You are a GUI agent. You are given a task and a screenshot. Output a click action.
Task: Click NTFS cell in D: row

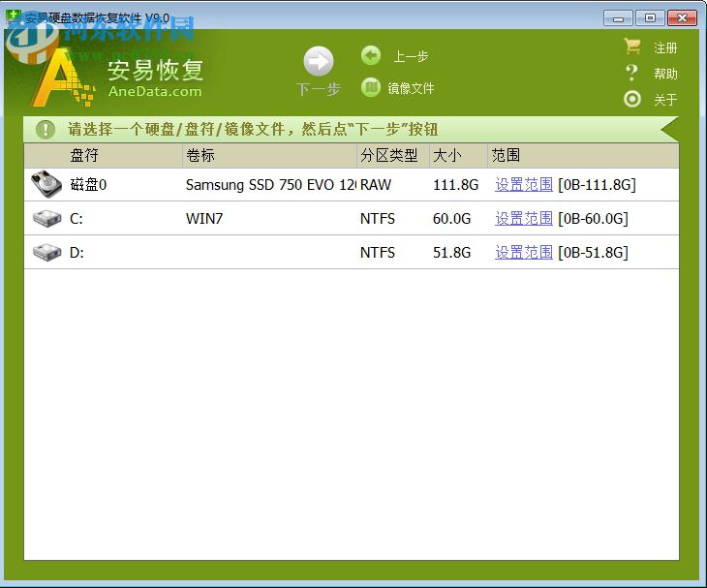(x=378, y=253)
